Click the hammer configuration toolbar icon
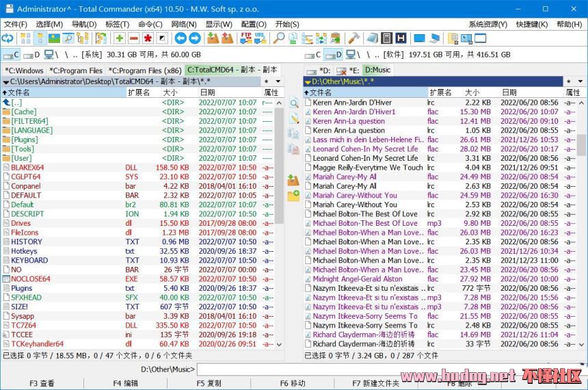Image resolution: width=588 pixels, height=390 pixels. pyautogui.click(x=353, y=38)
